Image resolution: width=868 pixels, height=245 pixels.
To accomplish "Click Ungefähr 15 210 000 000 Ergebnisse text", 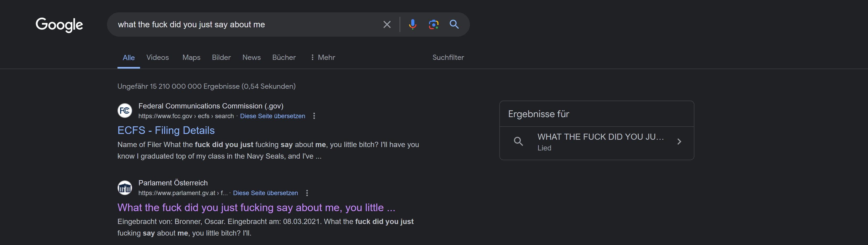I will click(207, 86).
